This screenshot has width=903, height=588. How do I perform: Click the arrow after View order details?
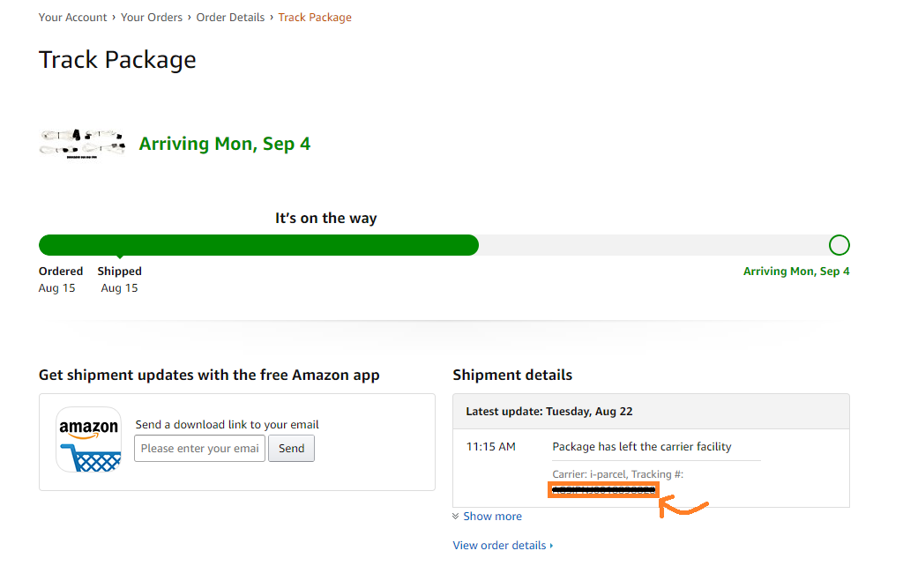pyautogui.click(x=551, y=546)
